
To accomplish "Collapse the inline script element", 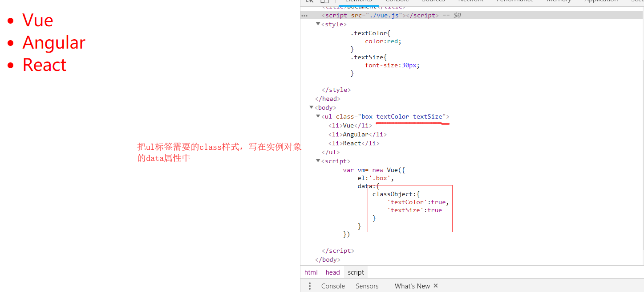I will click(x=318, y=161).
